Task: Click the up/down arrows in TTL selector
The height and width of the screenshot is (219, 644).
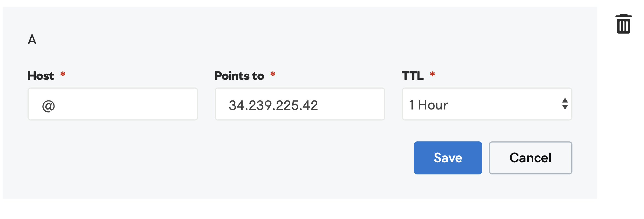Action: (x=565, y=104)
